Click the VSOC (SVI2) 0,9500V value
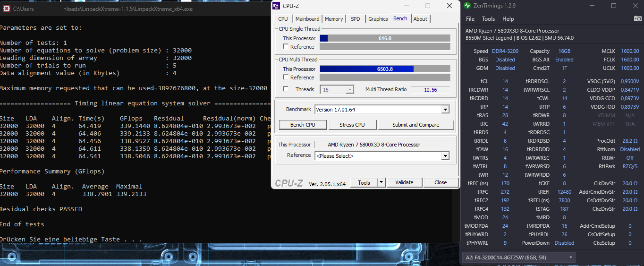644x266 pixels. tap(630, 81)
